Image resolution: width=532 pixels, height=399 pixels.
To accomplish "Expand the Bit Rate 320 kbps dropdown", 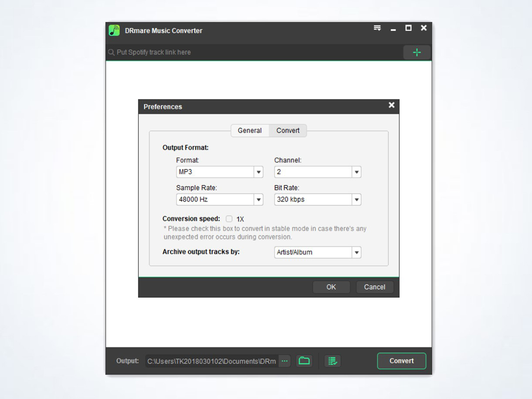I will [317, 199].
